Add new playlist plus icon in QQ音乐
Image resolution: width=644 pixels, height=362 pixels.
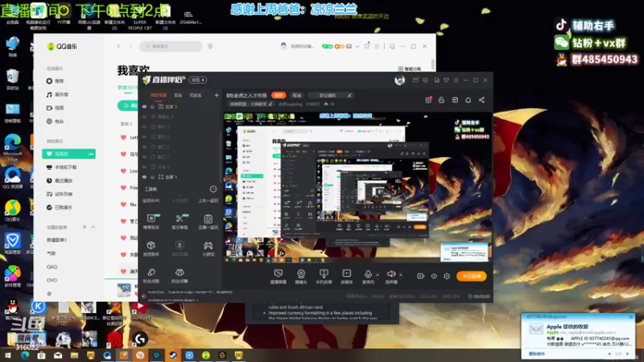[85, 227]
